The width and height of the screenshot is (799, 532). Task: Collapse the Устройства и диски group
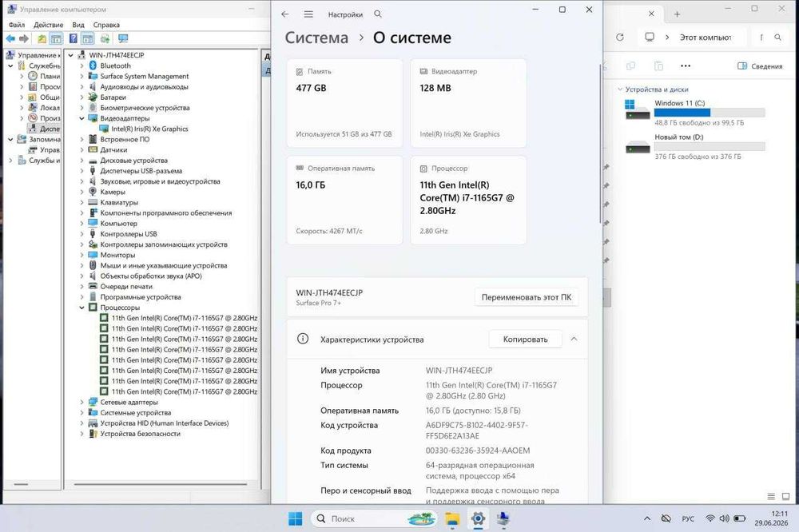pos(620,89)
